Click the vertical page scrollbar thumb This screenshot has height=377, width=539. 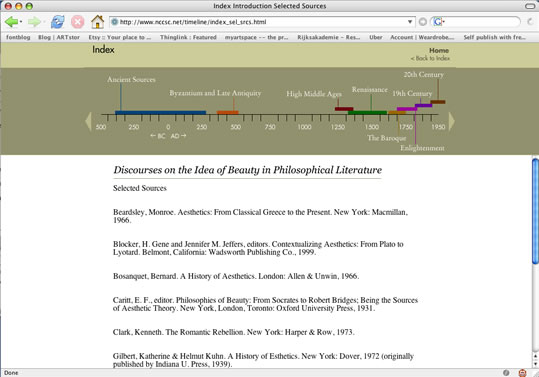tap(535, 211)
